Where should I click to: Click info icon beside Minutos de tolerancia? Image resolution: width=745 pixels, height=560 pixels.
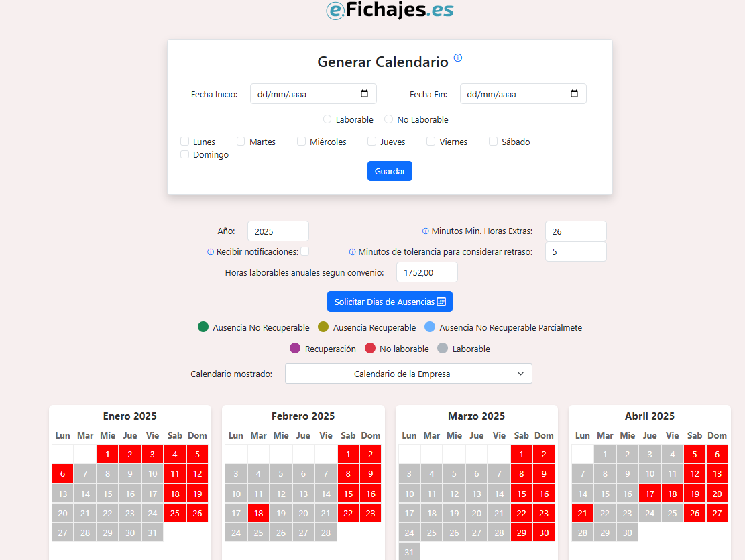(353, 252)
